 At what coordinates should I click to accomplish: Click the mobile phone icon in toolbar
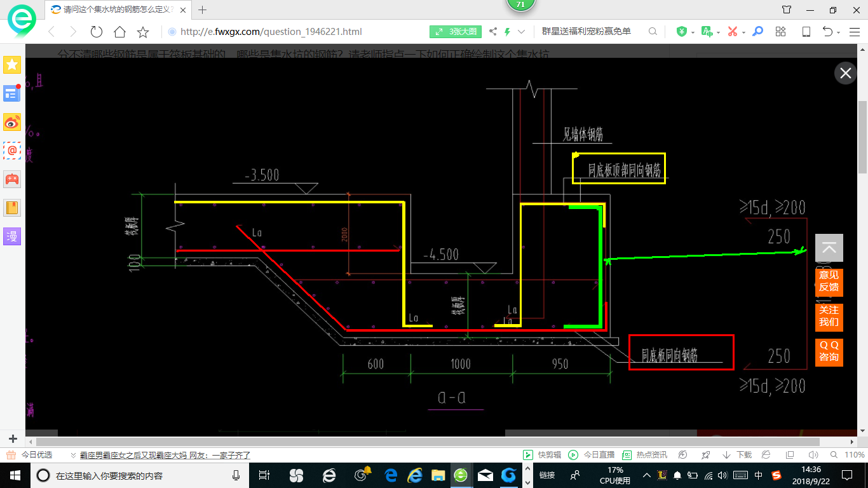pyautogui.click(x=806, y=32)
